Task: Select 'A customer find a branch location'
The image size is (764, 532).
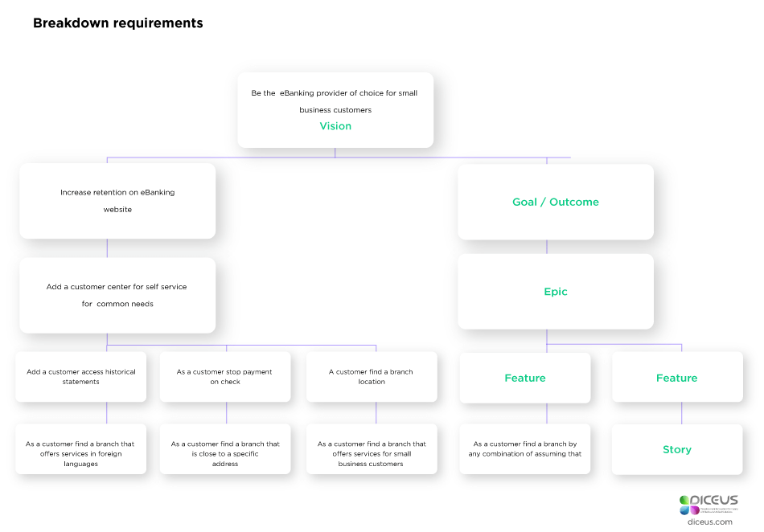Action: [371, 376]
